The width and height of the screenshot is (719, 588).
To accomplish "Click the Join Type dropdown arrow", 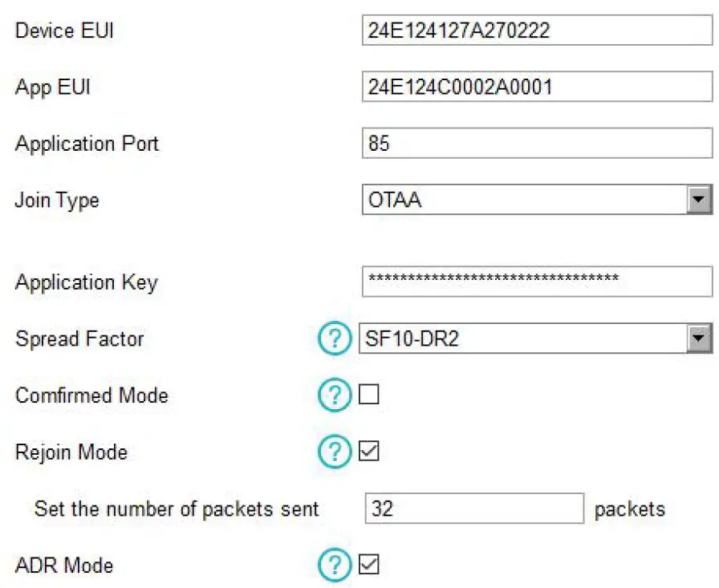I will (x=701, y=200).
